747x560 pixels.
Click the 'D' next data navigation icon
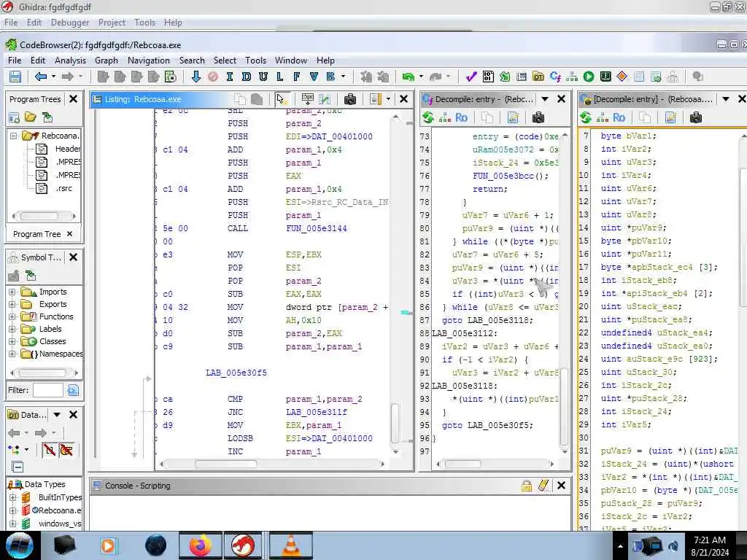coord(247,76)
